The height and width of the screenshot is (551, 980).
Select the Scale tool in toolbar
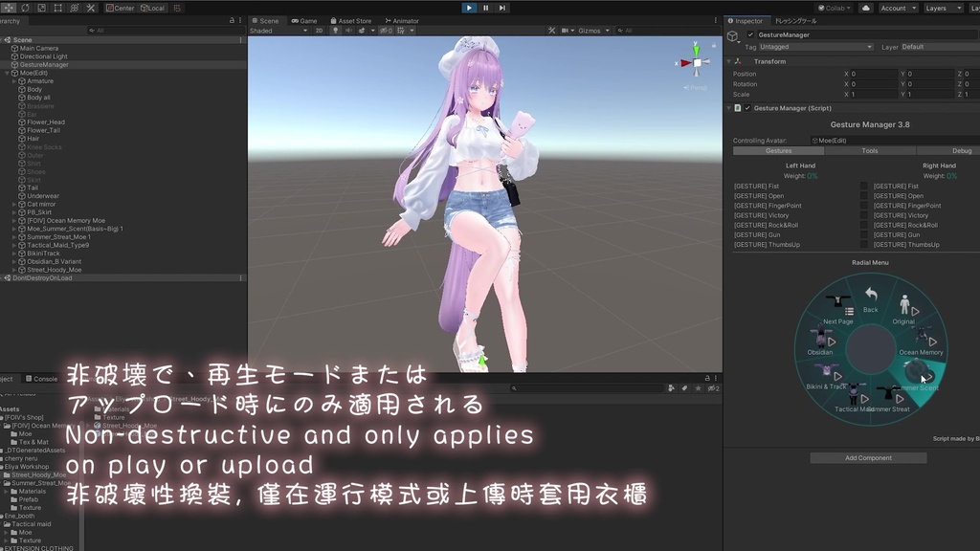41,8
